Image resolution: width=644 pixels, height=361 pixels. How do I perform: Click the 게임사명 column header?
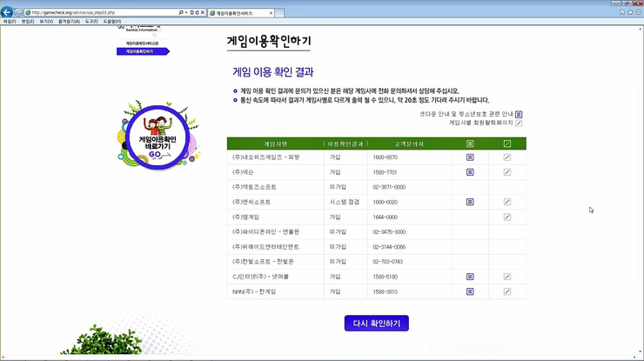(x=276, y=144)
